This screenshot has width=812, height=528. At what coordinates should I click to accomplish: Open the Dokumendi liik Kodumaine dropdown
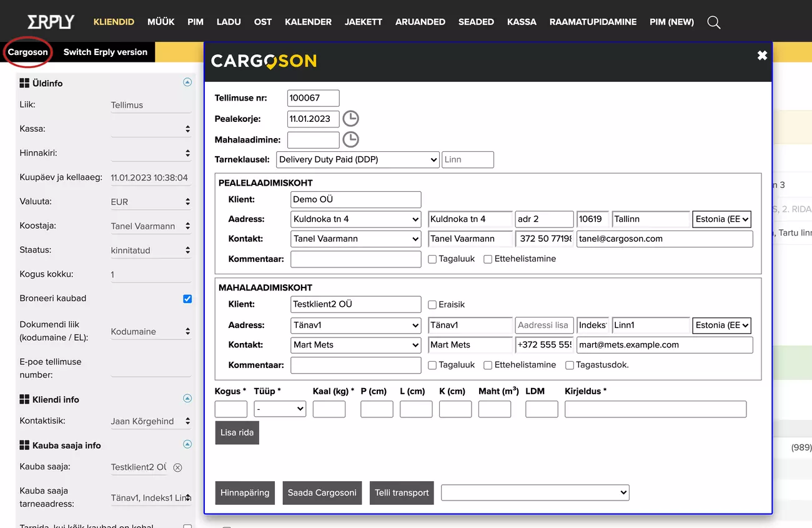(x=151, y=332)
